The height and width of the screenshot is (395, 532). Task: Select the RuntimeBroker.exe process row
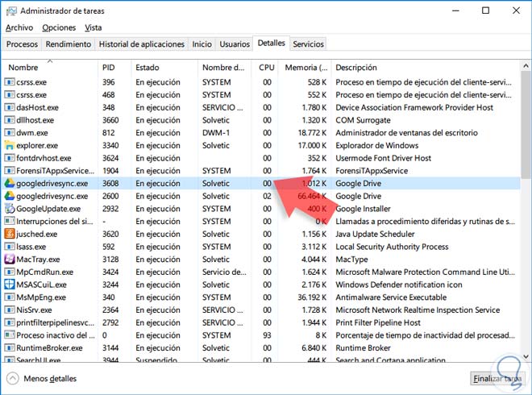[48, 347]
